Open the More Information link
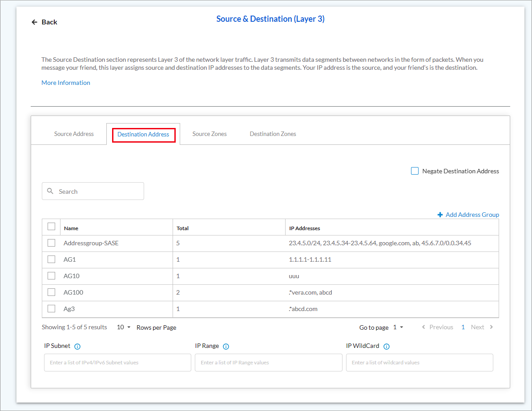Screen dimensions: 532x411 [66, 83]
